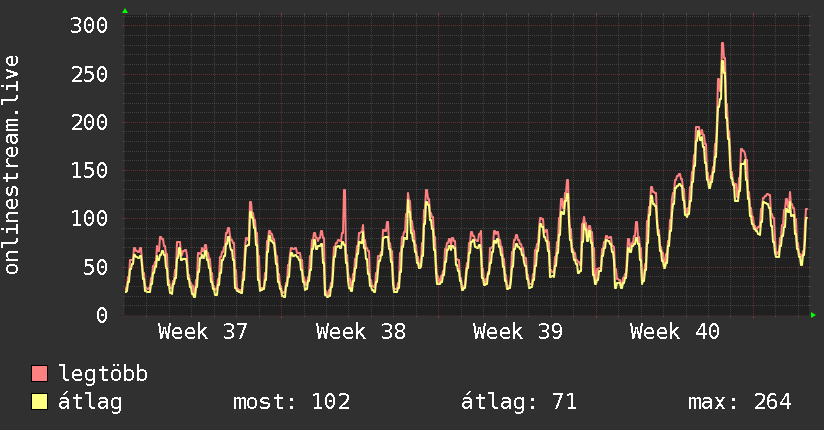Click the 0 y-axis label
This screenshot has width=824, height=430.
(102, 315)
